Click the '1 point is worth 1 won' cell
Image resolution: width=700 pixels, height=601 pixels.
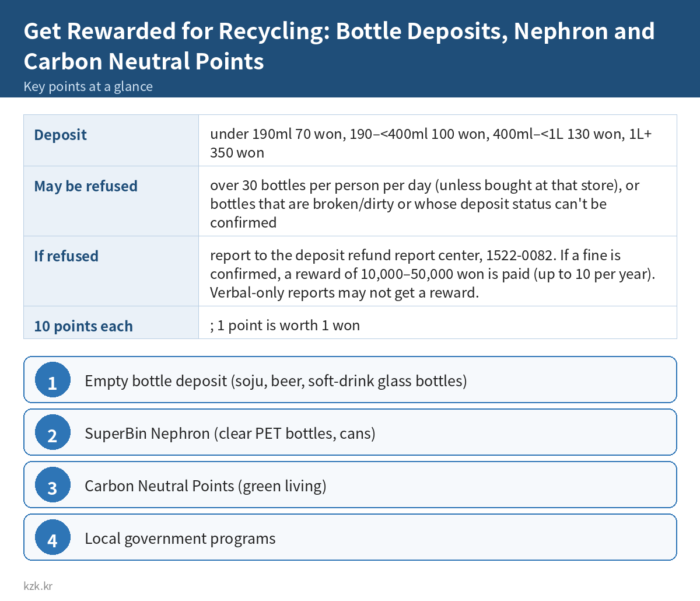pyautogui.click(x=437, y=323)
